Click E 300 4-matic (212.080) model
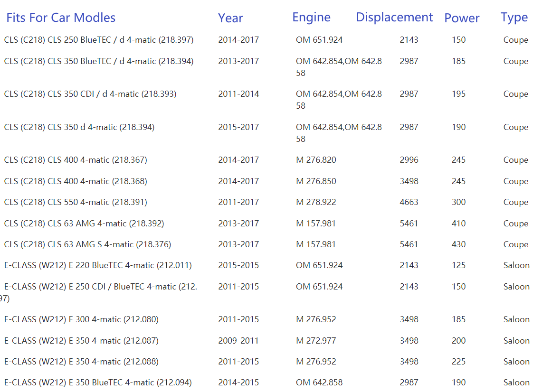The width and height of the screenshot is (542, 392). 81,319
